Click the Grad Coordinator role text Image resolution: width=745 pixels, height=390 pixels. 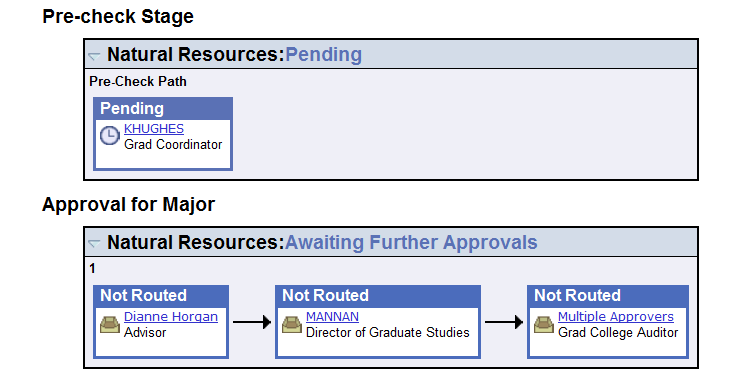[x=173, y=144]
